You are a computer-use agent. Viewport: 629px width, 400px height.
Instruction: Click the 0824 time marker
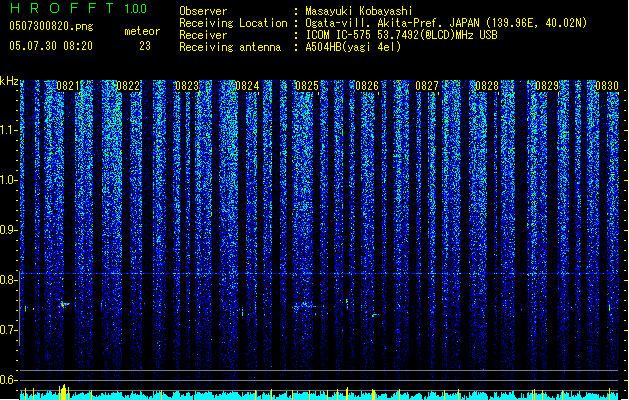[x=247, y=86]
